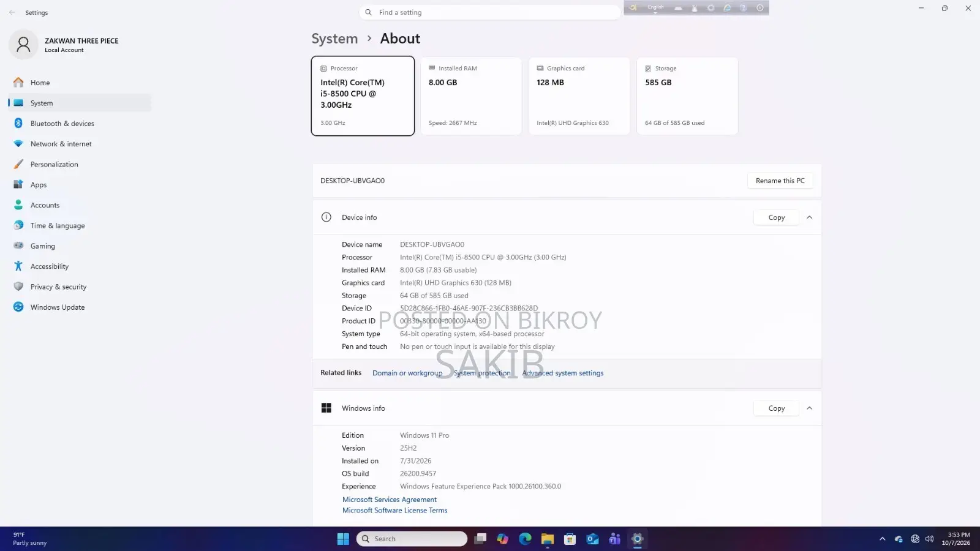Select Privacy & security in the sidebar
Viewport: 980px width, 551px height.
point(80,287)
